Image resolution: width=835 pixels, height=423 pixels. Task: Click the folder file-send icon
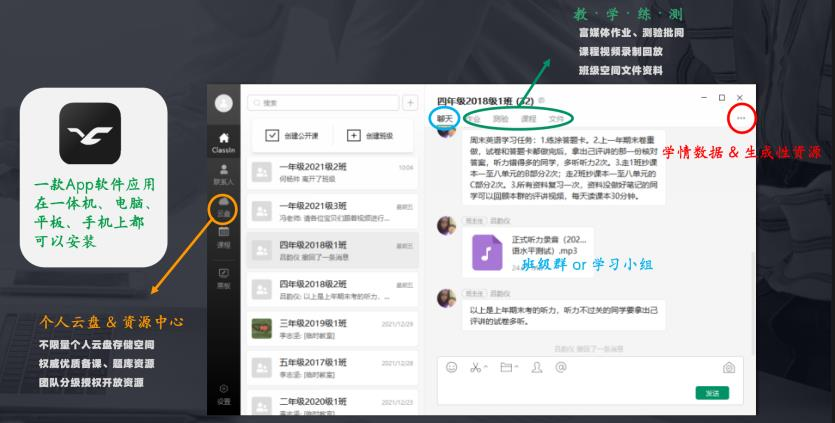pyautogui.click(x=506, y=367)
